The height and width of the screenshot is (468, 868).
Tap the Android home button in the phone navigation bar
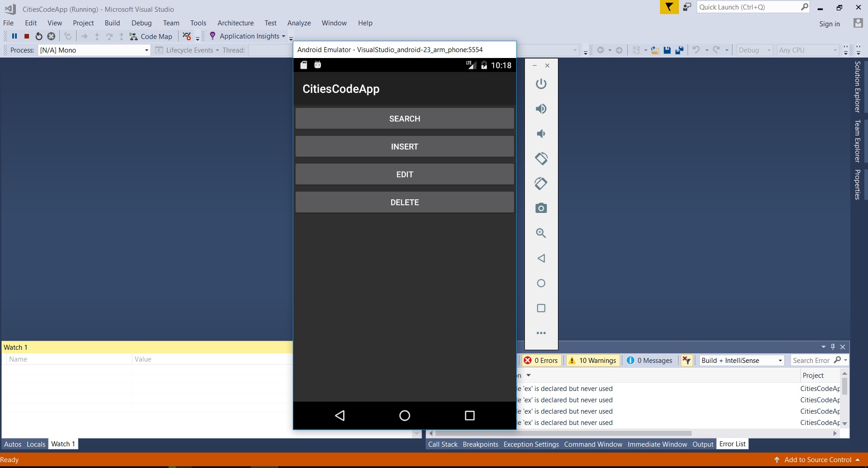click(405, 415)
